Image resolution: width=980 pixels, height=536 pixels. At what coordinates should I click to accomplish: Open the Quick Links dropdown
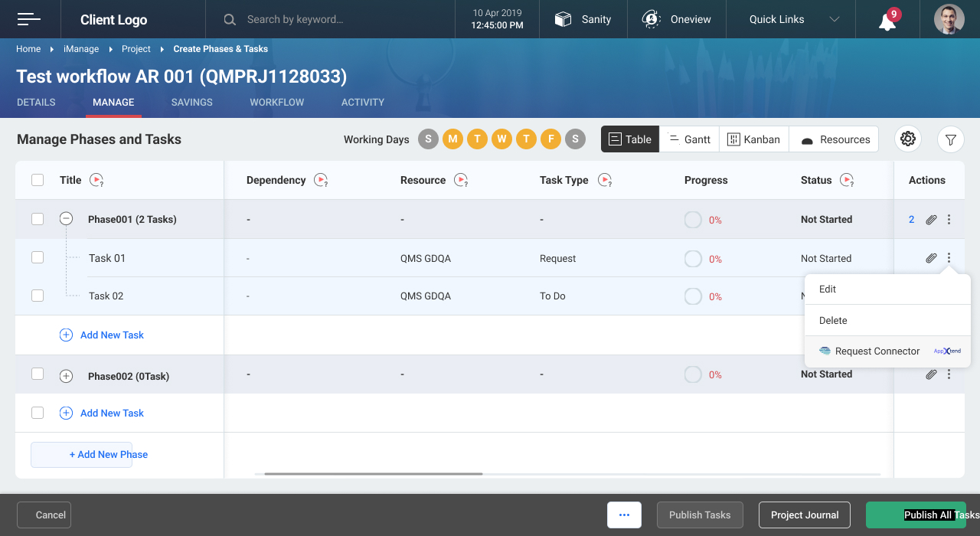[x=794, y=19]
